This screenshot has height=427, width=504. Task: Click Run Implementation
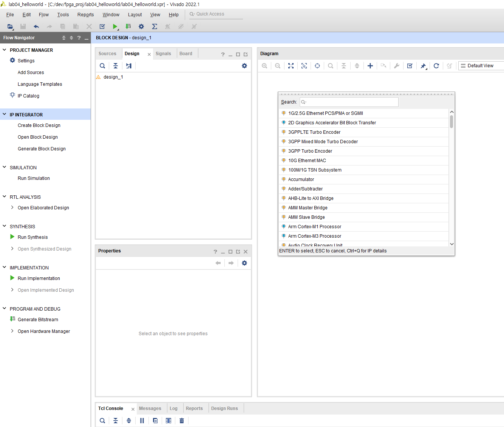click(x=39, y=278)
